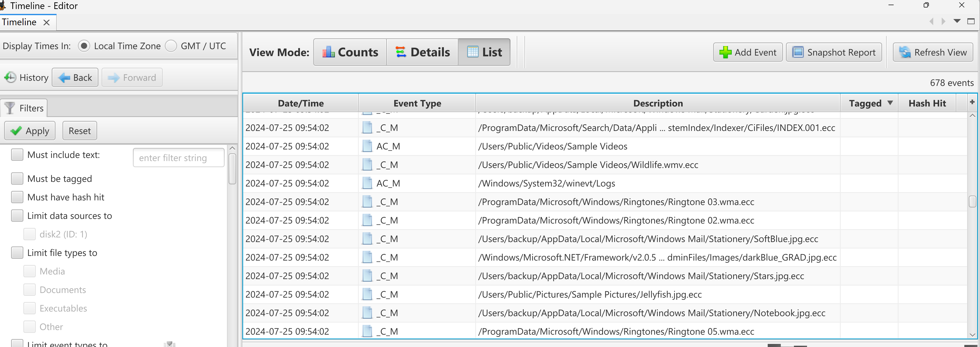
Task: Click the Refresh View button
Action: coord(932,52)
